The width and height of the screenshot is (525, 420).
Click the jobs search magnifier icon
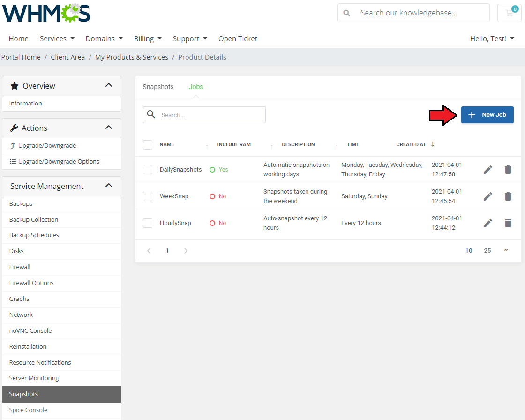pyautogui.click(x=151, y=114)
